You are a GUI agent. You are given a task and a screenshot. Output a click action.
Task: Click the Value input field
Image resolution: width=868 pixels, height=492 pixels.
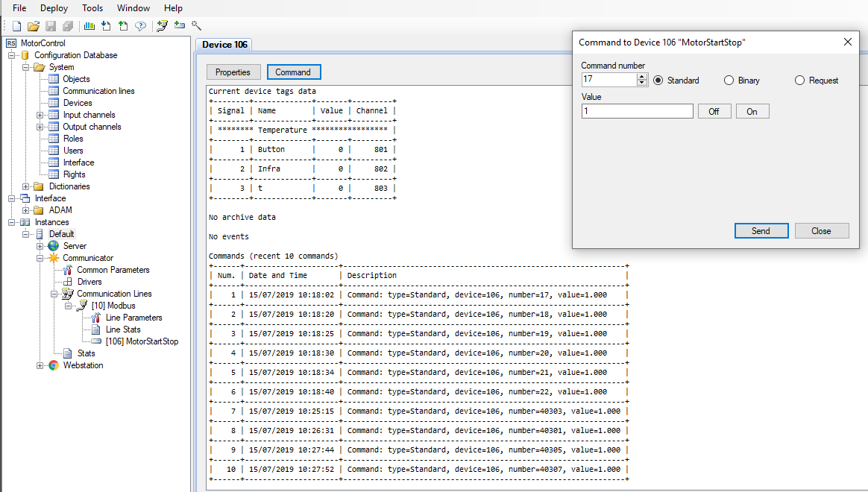637,111
